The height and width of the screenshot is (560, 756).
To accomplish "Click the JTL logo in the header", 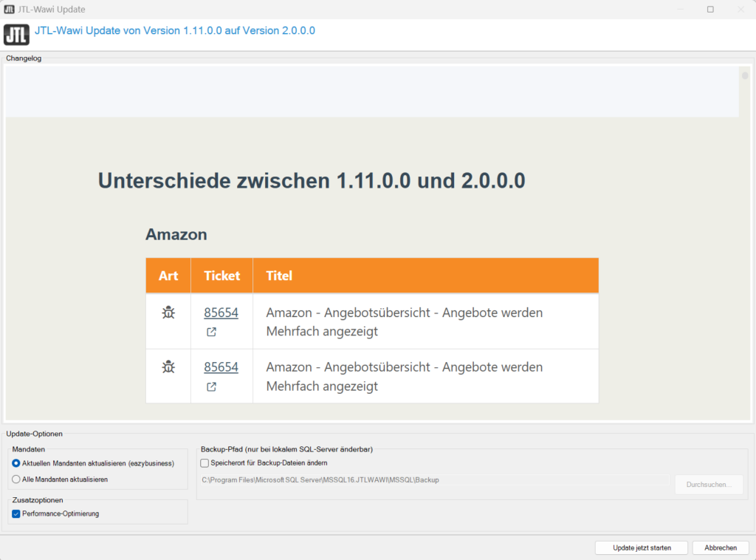I will (x=16, y=35).
